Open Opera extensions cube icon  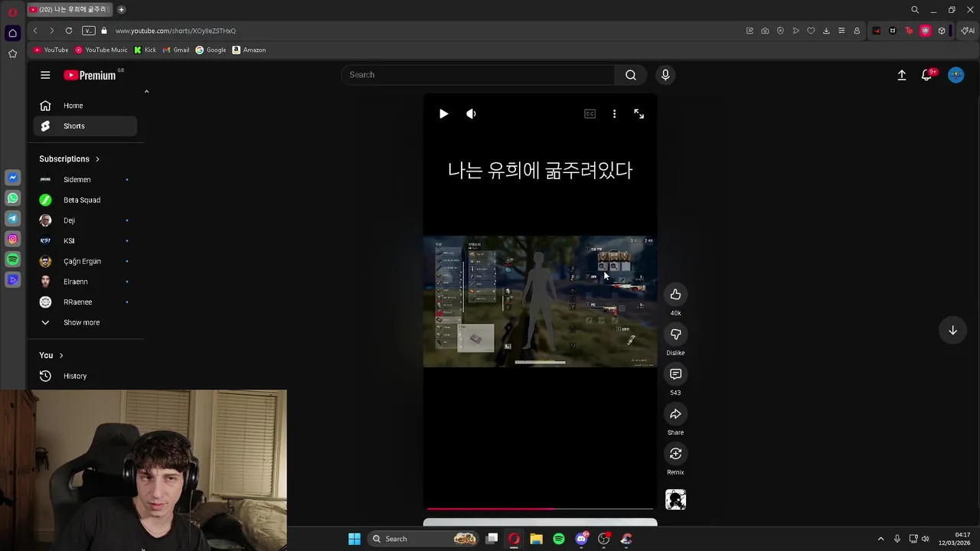point(942,31)
